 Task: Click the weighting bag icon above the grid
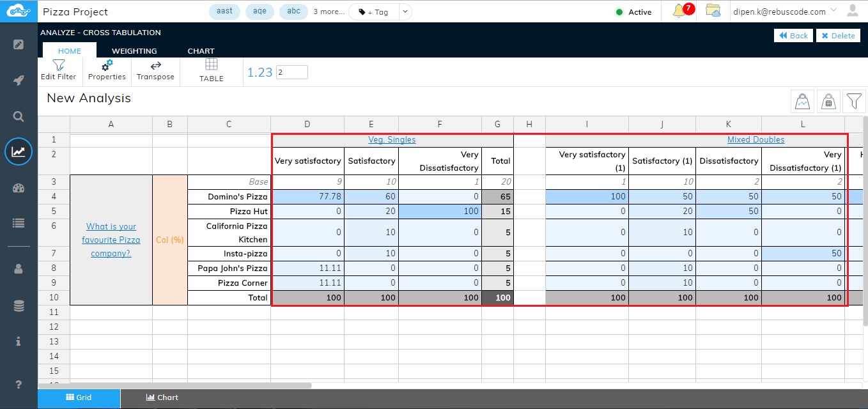pyautogui.click(x=828, y=100)
